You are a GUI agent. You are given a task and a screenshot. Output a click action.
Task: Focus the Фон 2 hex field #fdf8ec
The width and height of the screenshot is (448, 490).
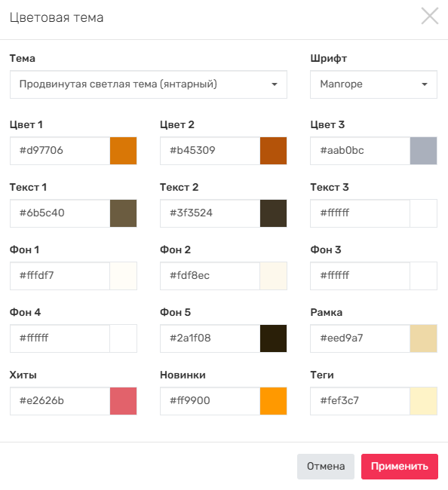(210, 276)
